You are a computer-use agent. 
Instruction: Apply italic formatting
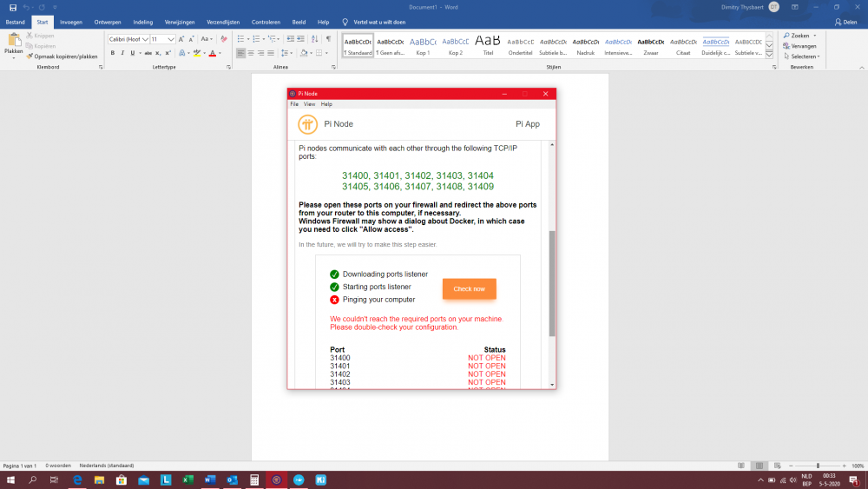122,53
